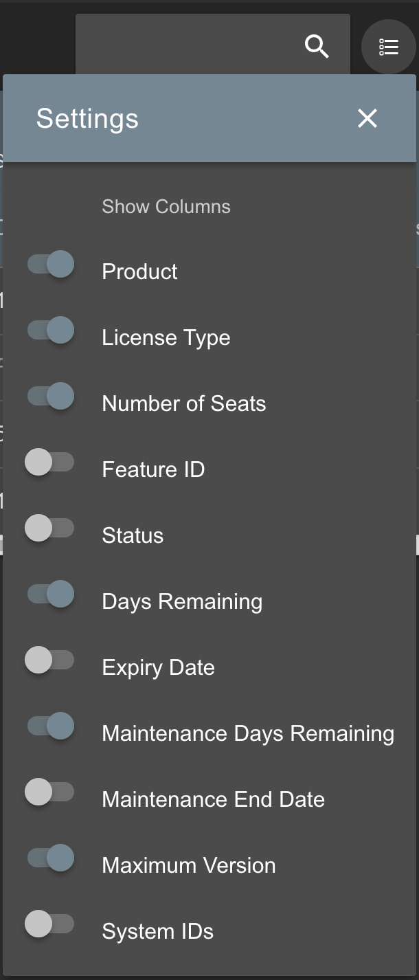Turn off License Type column
This screenshot has width=419, height=980.
pyautogui.click(x=51, y=331)
